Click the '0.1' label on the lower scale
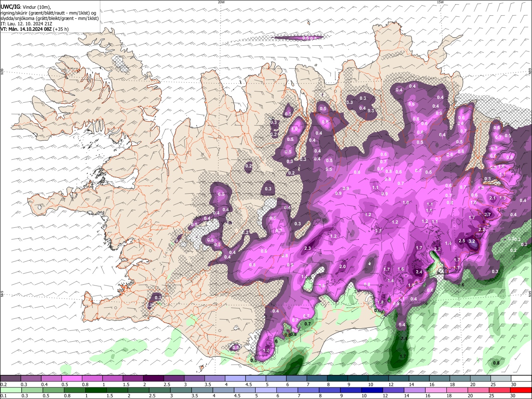 [3, 396]
